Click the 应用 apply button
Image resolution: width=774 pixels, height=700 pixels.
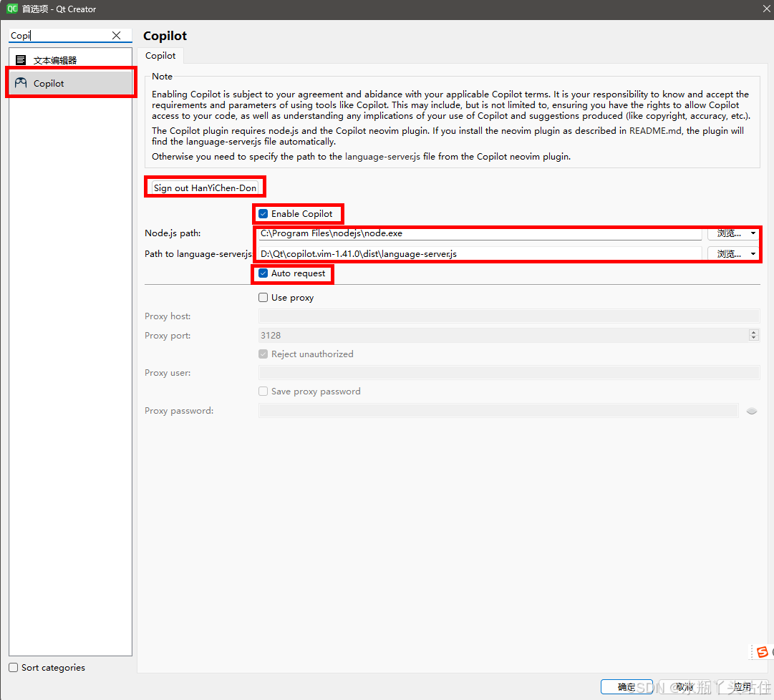(x=741, y=686)
